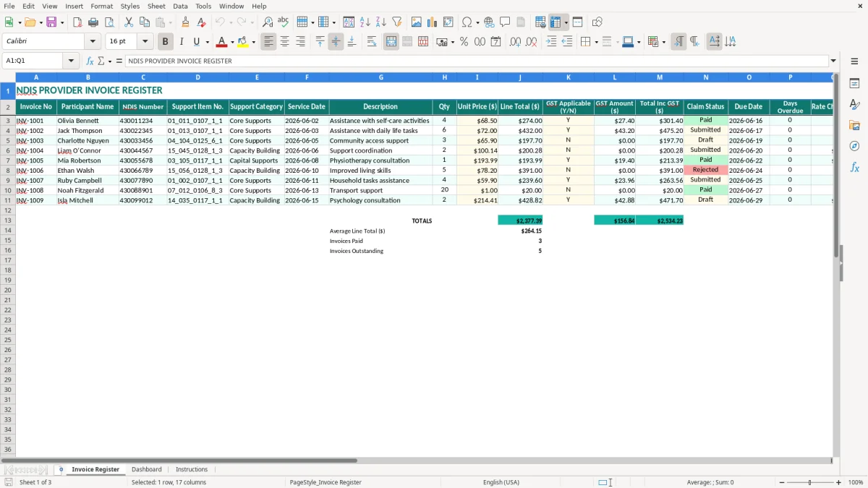Click the Sort Ascending icon

[365, 22]
